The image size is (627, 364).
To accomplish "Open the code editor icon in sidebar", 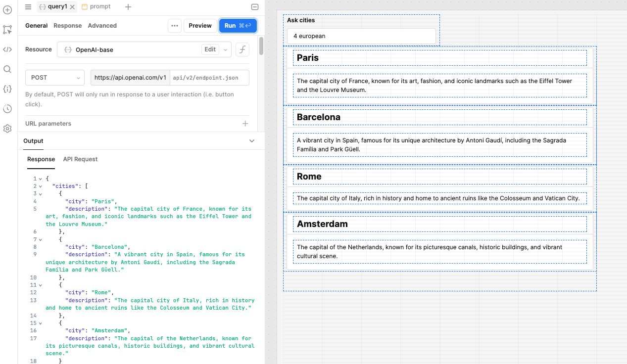I will [x=7, y=49].
